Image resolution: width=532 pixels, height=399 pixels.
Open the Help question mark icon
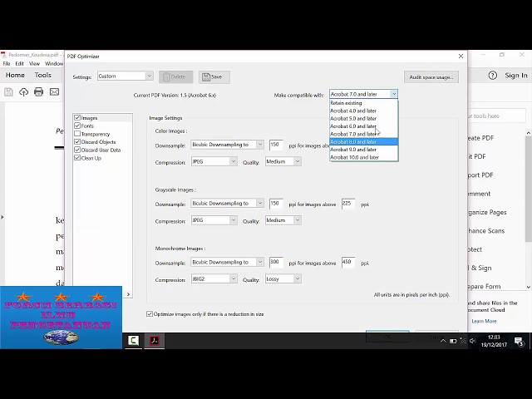tap(493, 76)
